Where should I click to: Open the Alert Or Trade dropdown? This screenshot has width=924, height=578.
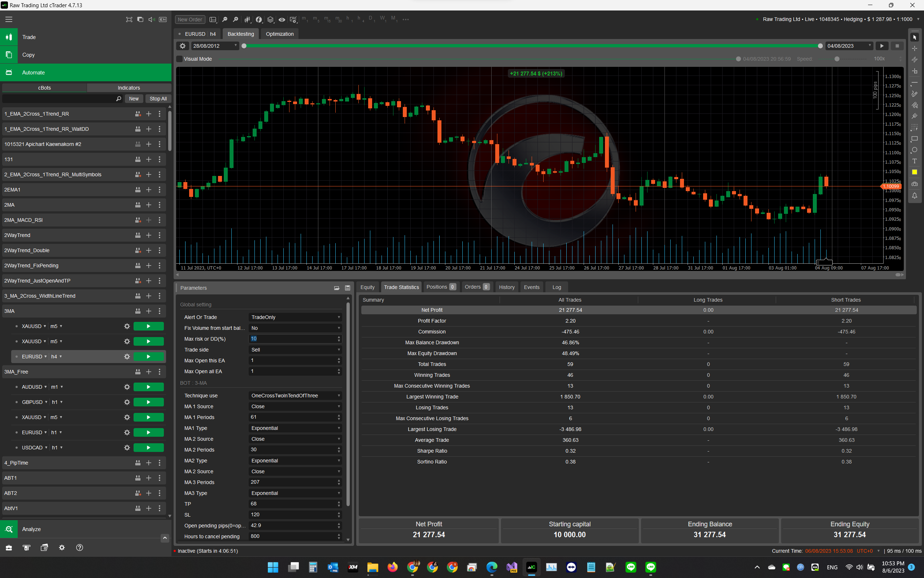[295, 317]
